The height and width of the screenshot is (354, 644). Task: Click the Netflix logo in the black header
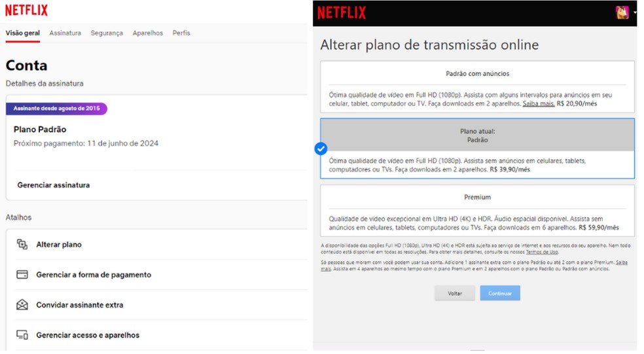[341, 13]
